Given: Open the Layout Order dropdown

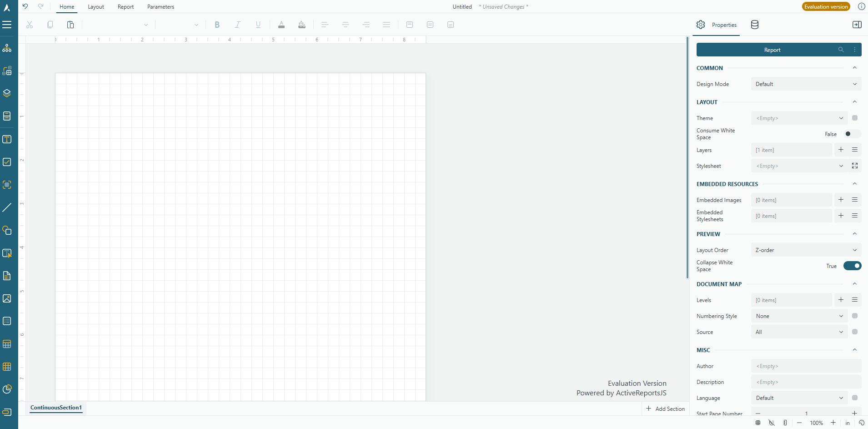Looking at the screenshot, I should click(854, 250).
